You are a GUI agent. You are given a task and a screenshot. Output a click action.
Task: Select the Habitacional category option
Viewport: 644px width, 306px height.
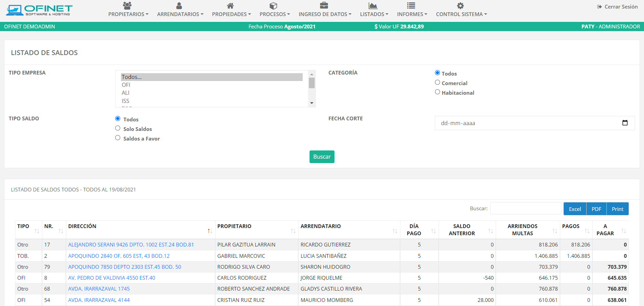(437, 92)
